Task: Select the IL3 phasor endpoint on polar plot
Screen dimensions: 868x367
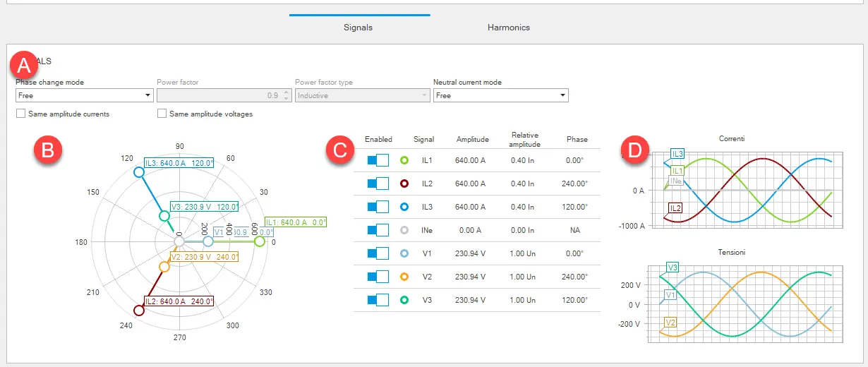Action: 139,172
